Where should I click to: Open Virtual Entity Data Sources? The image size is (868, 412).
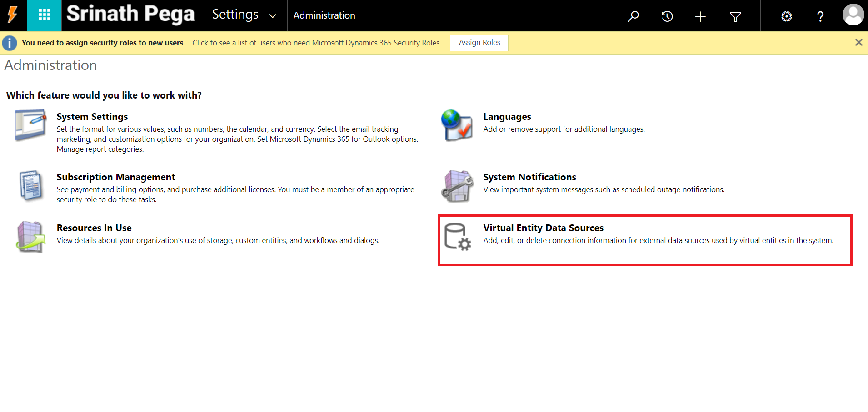543,228
